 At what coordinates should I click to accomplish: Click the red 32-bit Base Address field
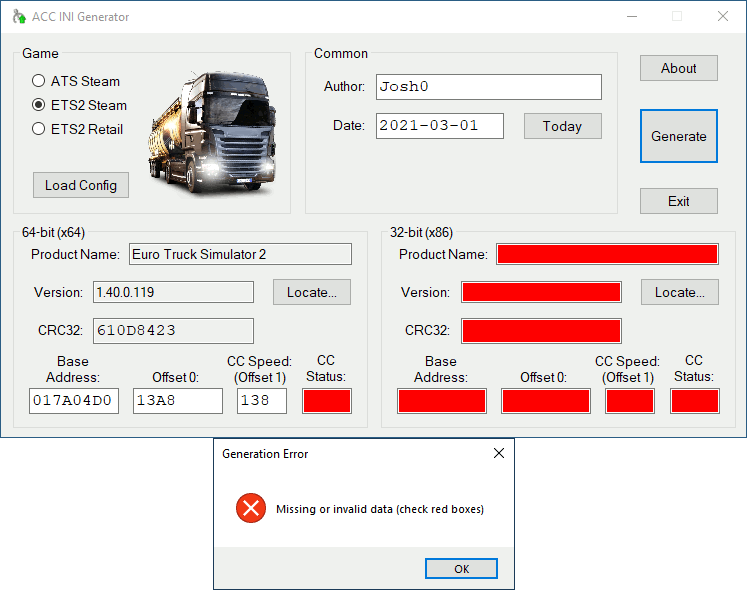click(442, 401)
